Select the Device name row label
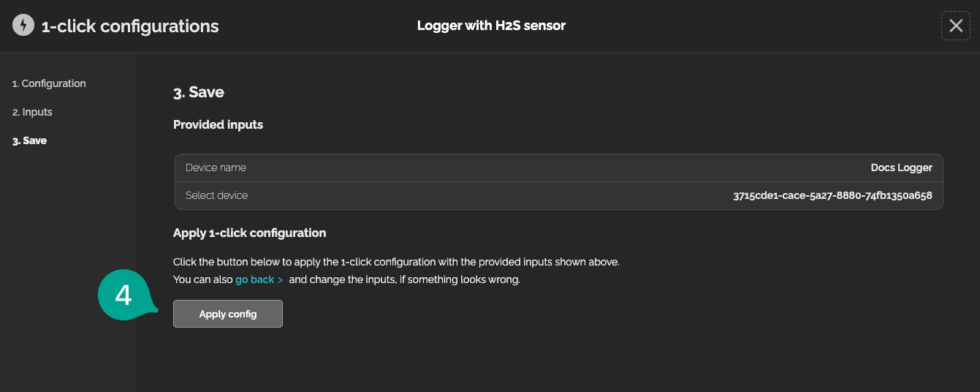Viewport: 980px width, 392px height. [216, 167]
